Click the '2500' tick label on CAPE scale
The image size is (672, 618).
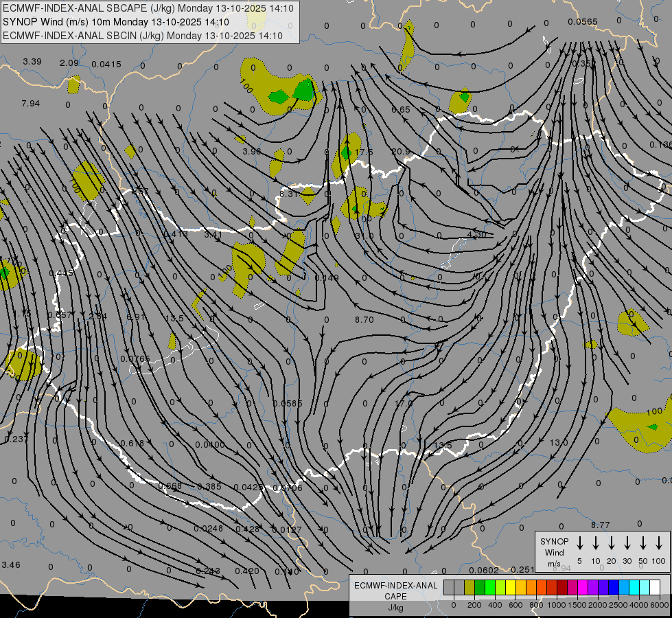(x=618, y=605)
